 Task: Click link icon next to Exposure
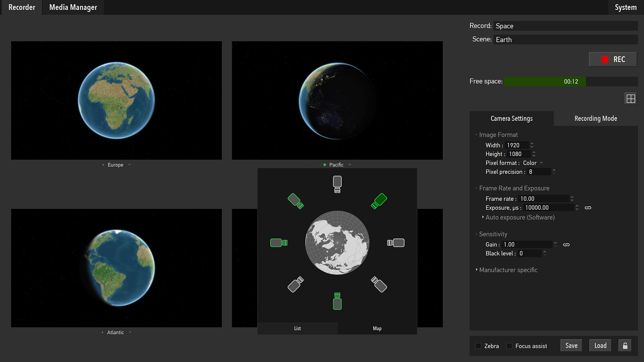(588, 208)
